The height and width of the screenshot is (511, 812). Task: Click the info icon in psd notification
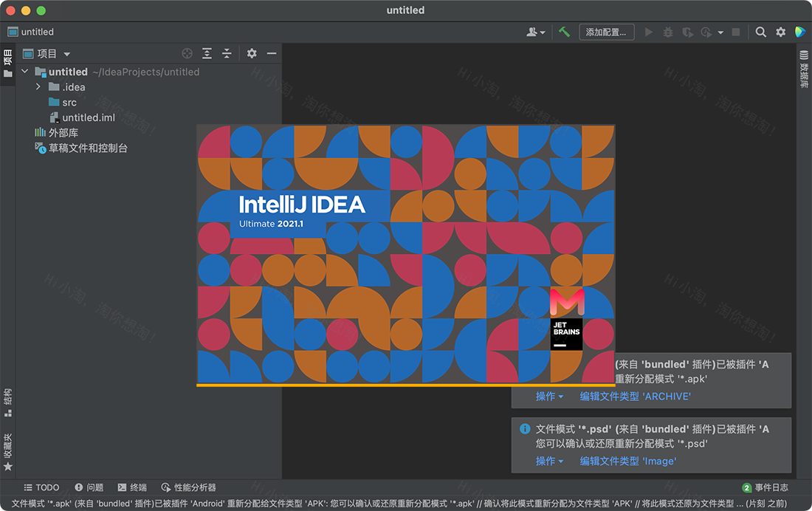click(525, 428)
